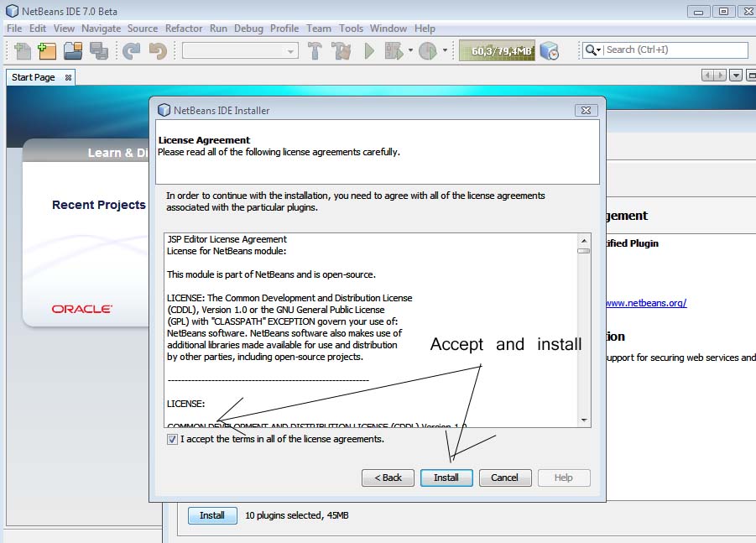Viewport: 756px width, 543px height.
Task: Open the Debug menu
Action: [248, 29]
